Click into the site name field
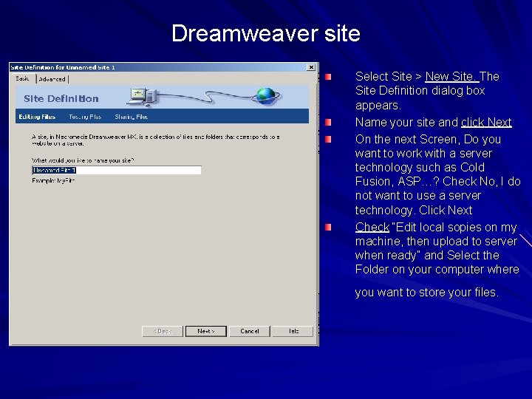Image resolution: width=532 pixels, height=399 pixels. (117, 170)
